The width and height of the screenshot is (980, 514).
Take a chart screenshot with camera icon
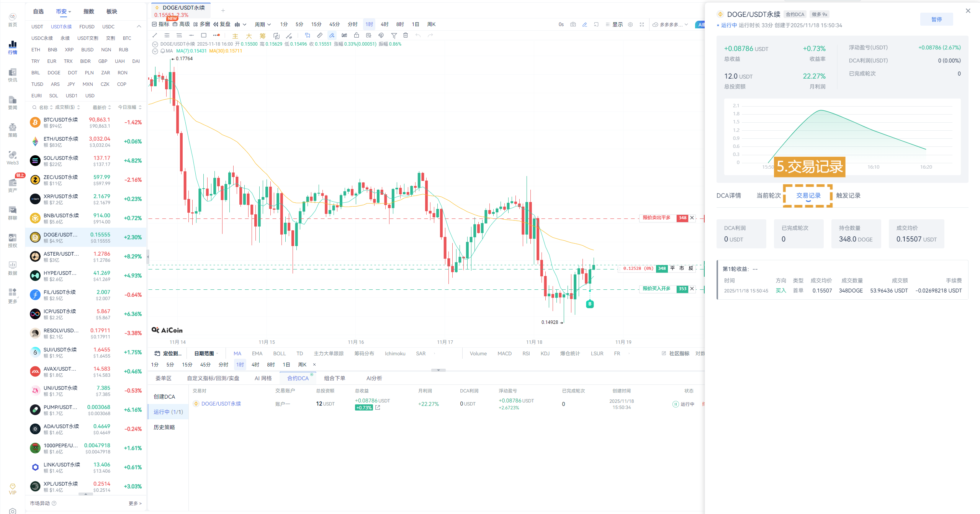tap(573, 25)
